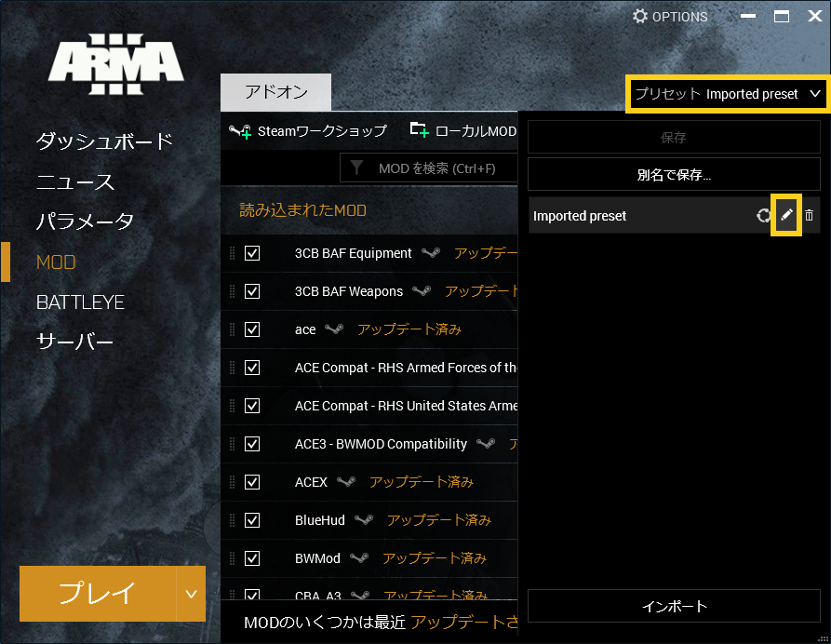Click the drag handle of ace row
Viewport: 831px width, 644px height.
[x=232, y=329]
